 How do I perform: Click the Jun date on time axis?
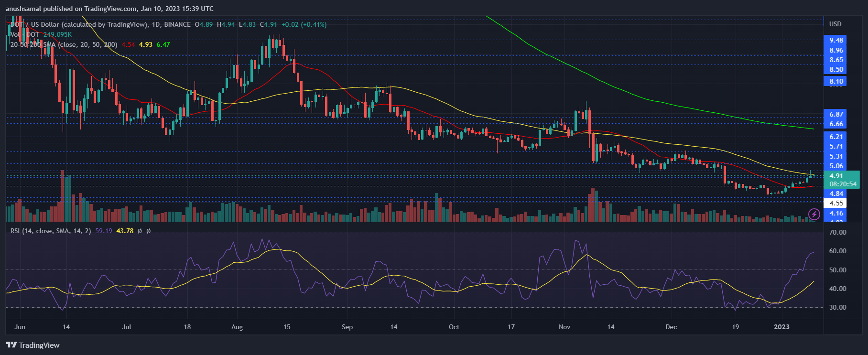coord(20,327)
